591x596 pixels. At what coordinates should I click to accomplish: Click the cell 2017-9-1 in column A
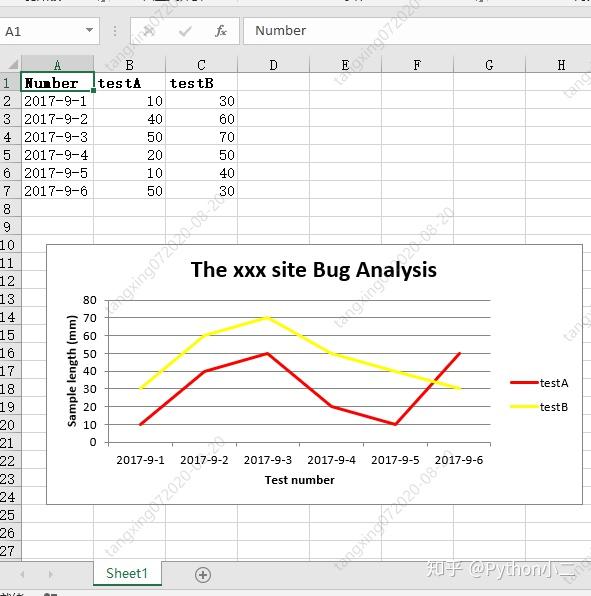pos(57,101)
